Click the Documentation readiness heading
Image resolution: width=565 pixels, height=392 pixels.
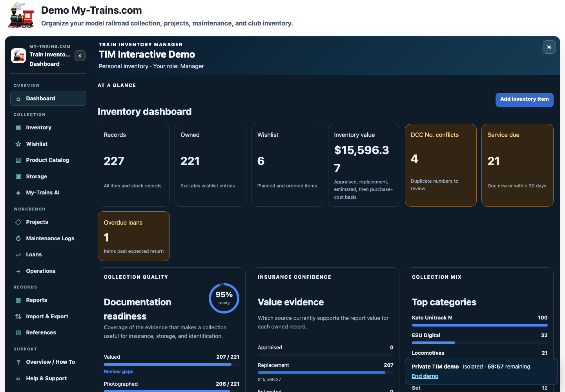coord(138,309)
